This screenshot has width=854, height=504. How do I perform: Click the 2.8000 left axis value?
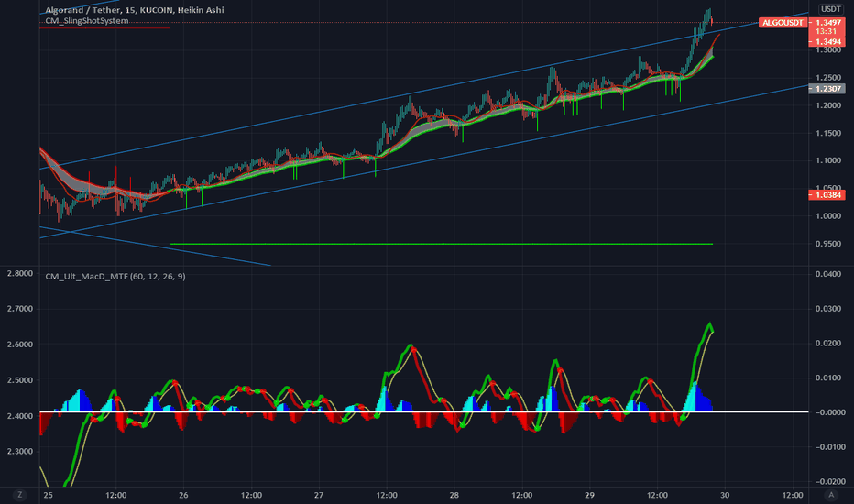(19, 273)
